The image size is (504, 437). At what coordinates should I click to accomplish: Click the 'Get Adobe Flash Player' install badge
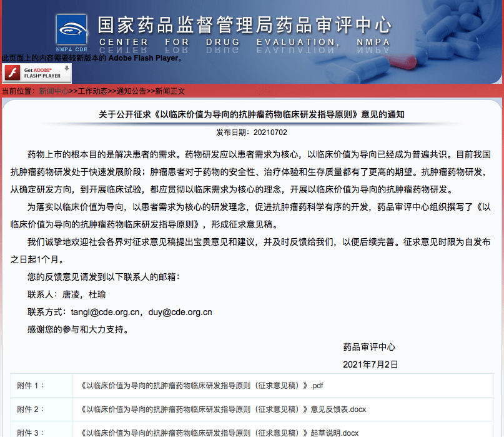[37, 73]
